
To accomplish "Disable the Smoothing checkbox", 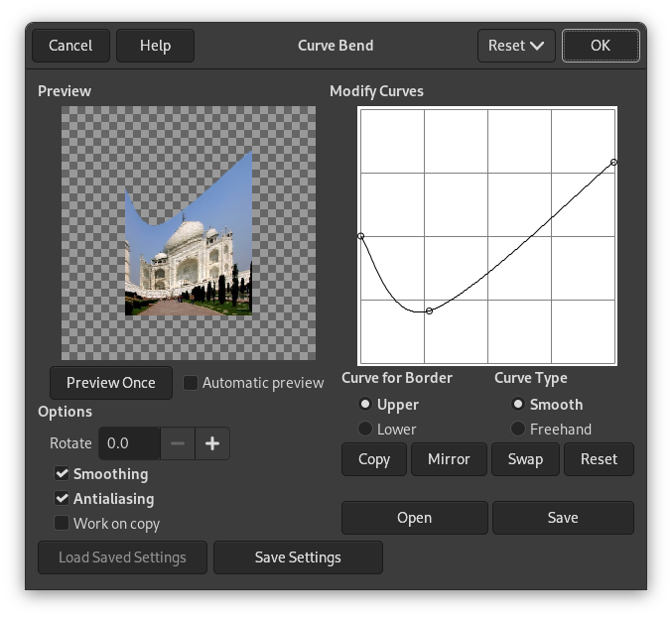I will click(x=62, y=474).
